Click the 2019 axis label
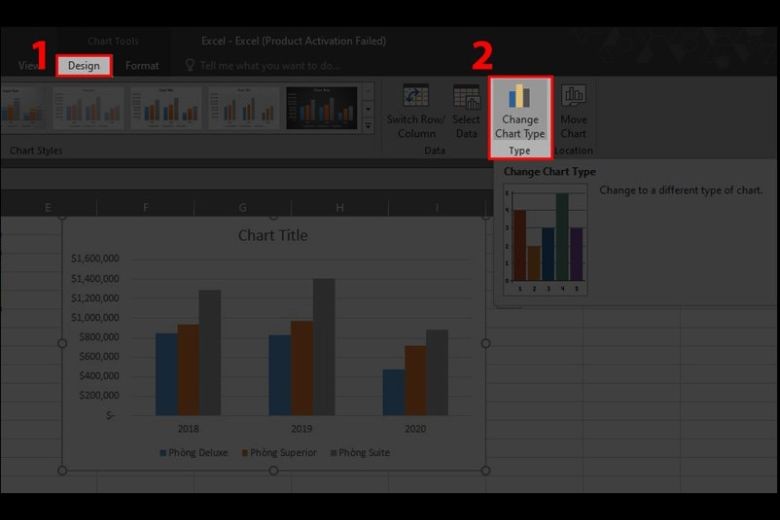780x520 pixels. pos(301,429)
